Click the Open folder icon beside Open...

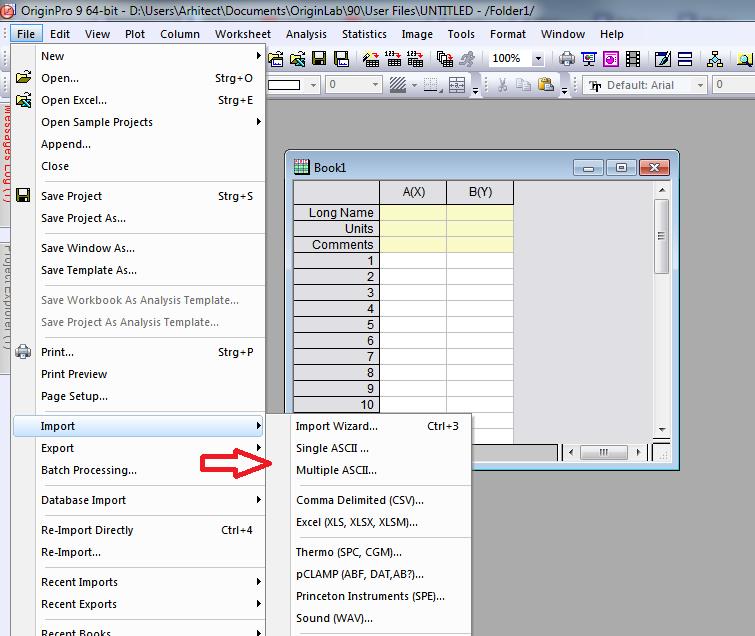23,78
